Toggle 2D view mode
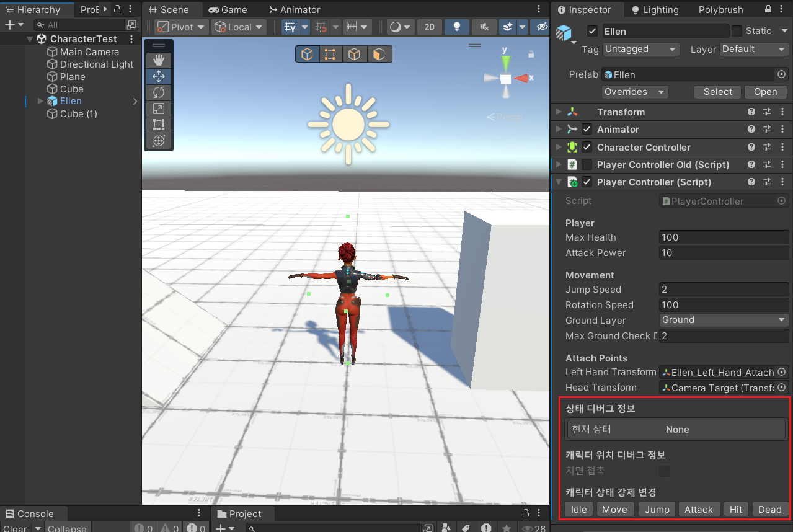793x532 pixels. click(x=429, y=27)
